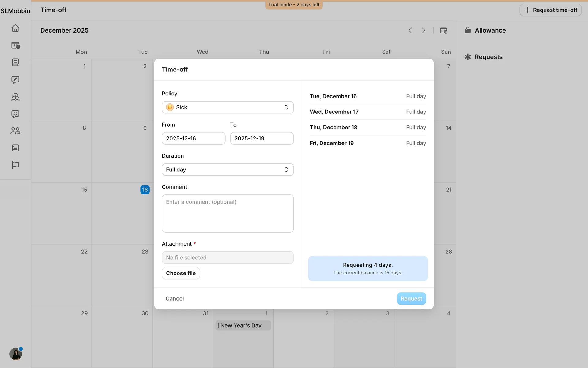Open the Full day duration dropdown
The height and width of the screenshot is (368, 588).
click(x=228, y=170)
